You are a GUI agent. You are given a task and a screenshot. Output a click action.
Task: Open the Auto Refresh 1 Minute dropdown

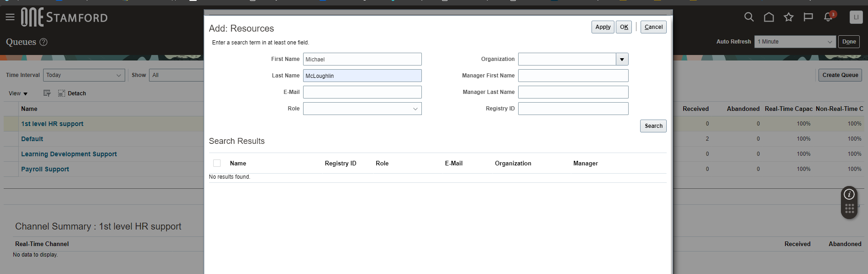795,42
